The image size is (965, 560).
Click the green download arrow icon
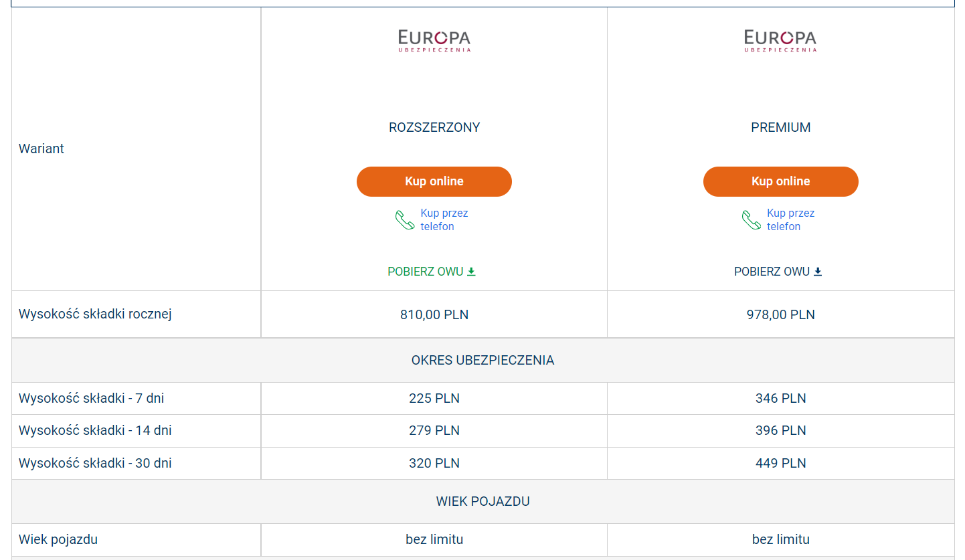tap(471, 272)
